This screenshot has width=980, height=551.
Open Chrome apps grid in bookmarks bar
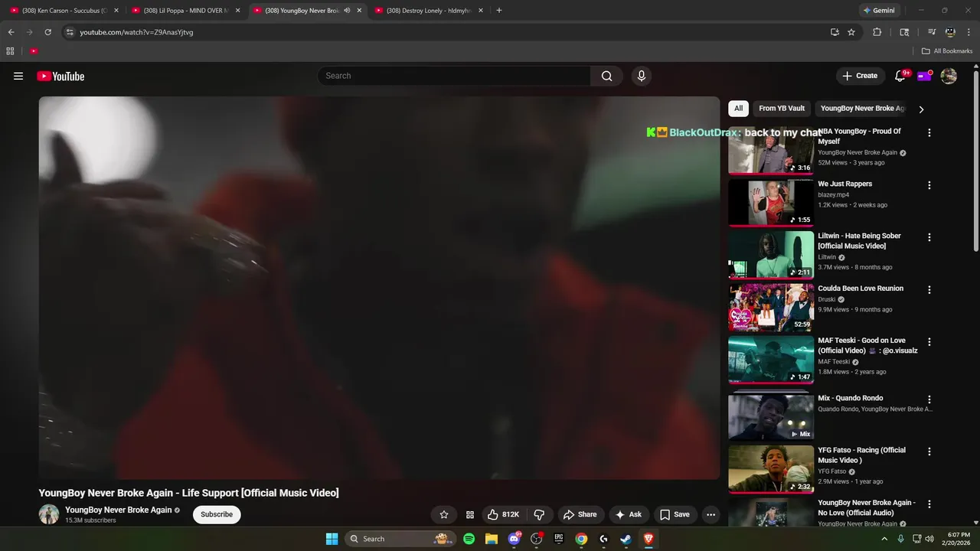(10, 51)
